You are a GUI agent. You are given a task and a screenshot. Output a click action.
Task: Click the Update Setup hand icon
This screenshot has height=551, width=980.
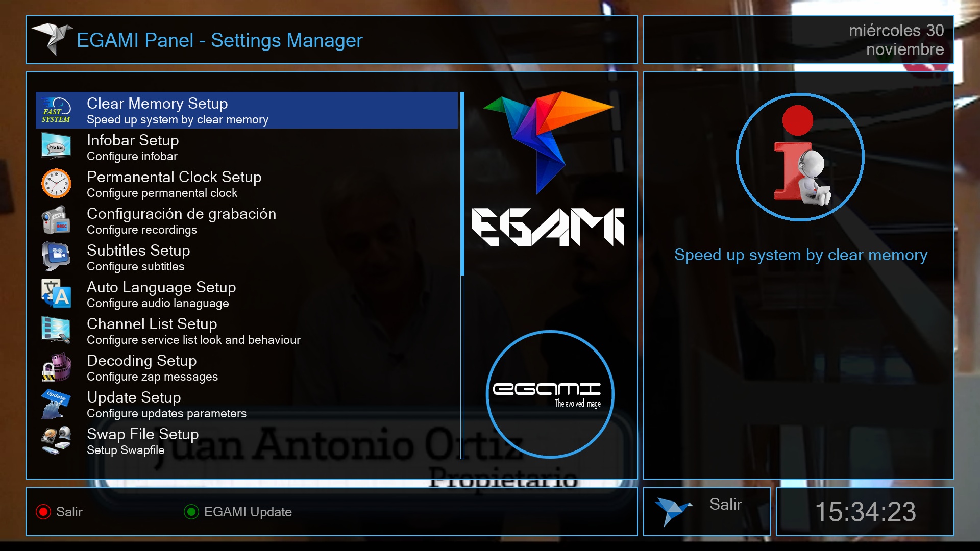click(x=56, y=404)
